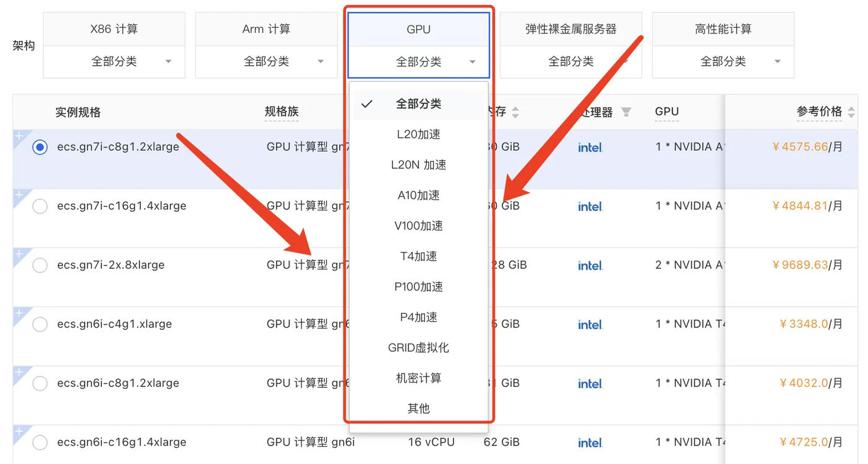Click the ecs.gn6i-c4g1.xlarge instance name
Screen dimensions: 868x464
click(115, 324)
